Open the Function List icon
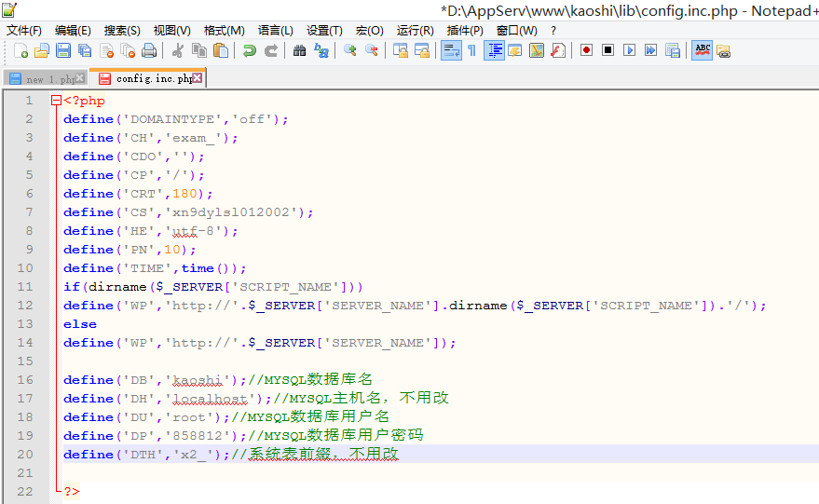819x504 pixels. click(558, 50)
